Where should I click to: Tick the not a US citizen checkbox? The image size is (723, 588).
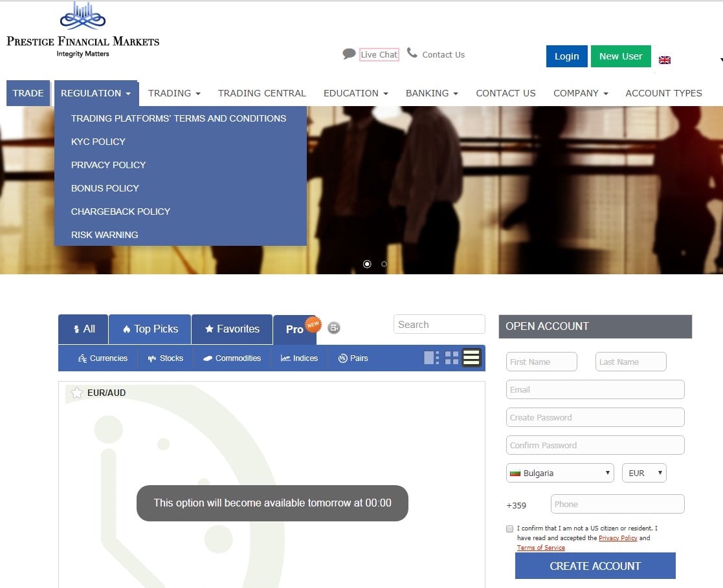point(509,528)
